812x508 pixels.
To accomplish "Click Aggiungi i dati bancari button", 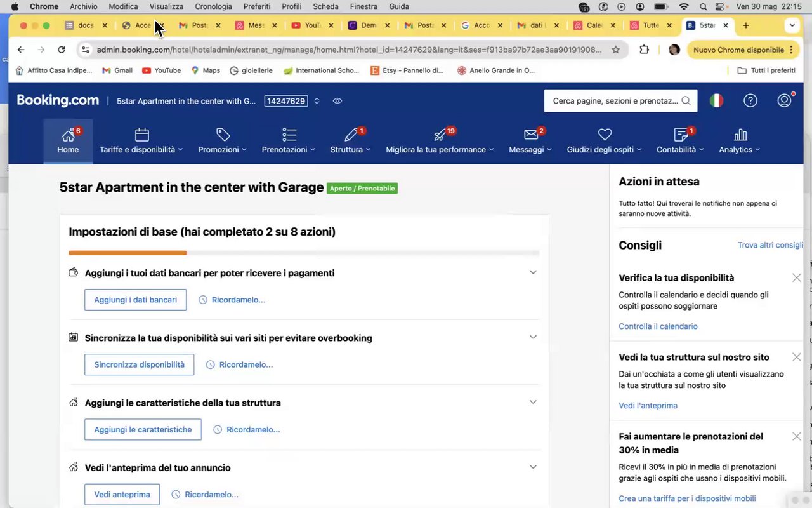I will 135,300.
